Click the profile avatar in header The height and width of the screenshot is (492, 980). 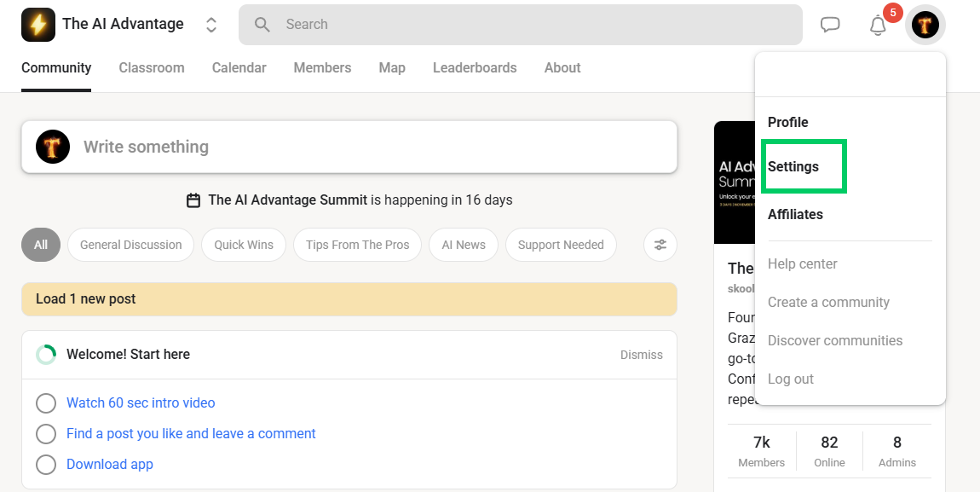click(x=925, y=25)
